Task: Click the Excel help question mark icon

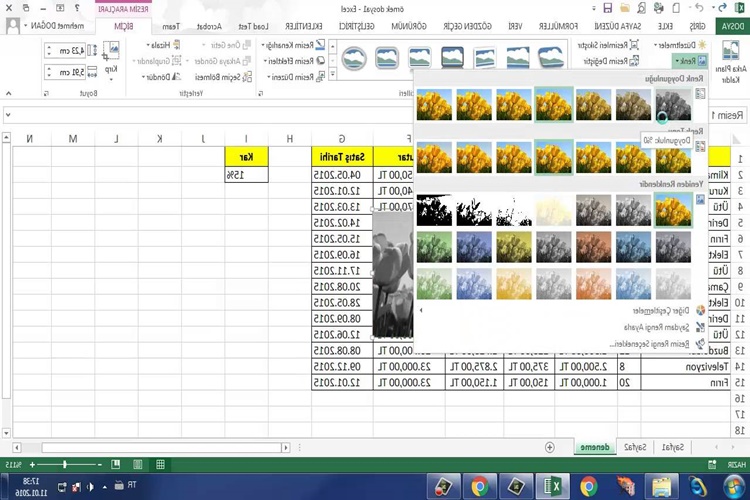Action: pos(77,8)
